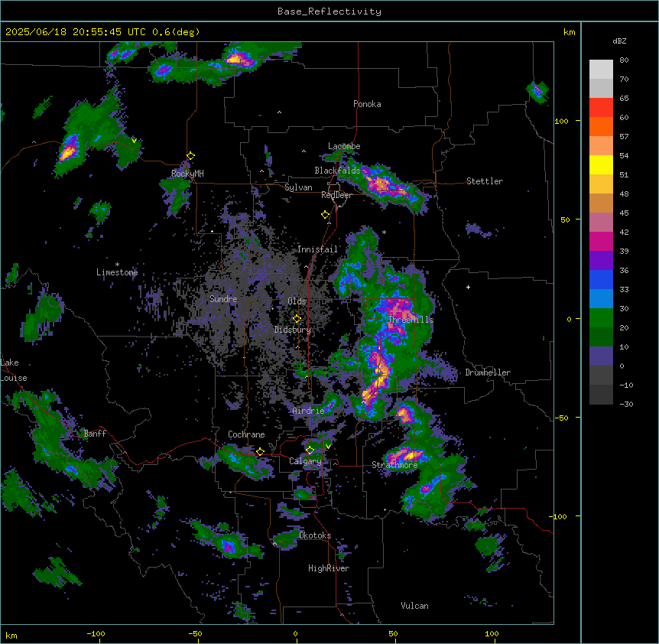
Task: Click the km unit label at top right
Action: tap(569, 32)
